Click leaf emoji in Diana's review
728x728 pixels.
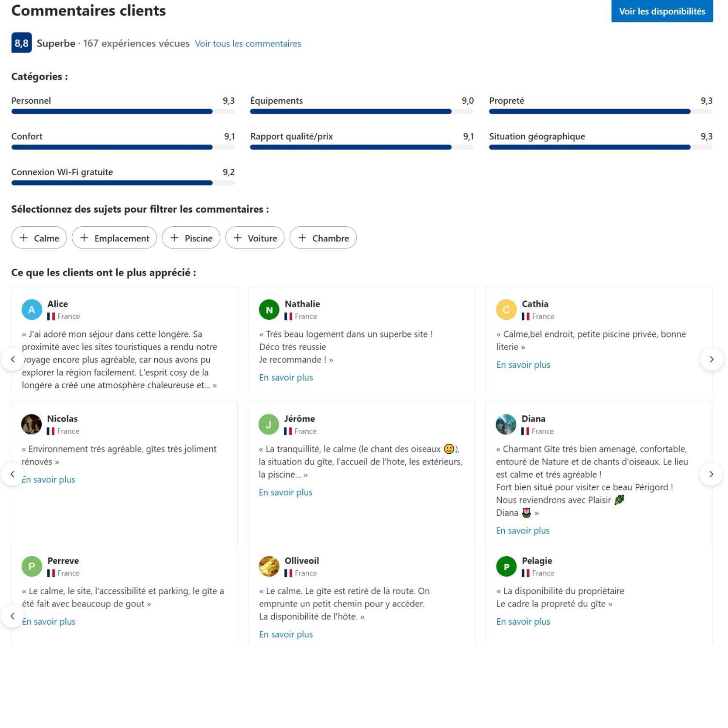tap(620, 500)
